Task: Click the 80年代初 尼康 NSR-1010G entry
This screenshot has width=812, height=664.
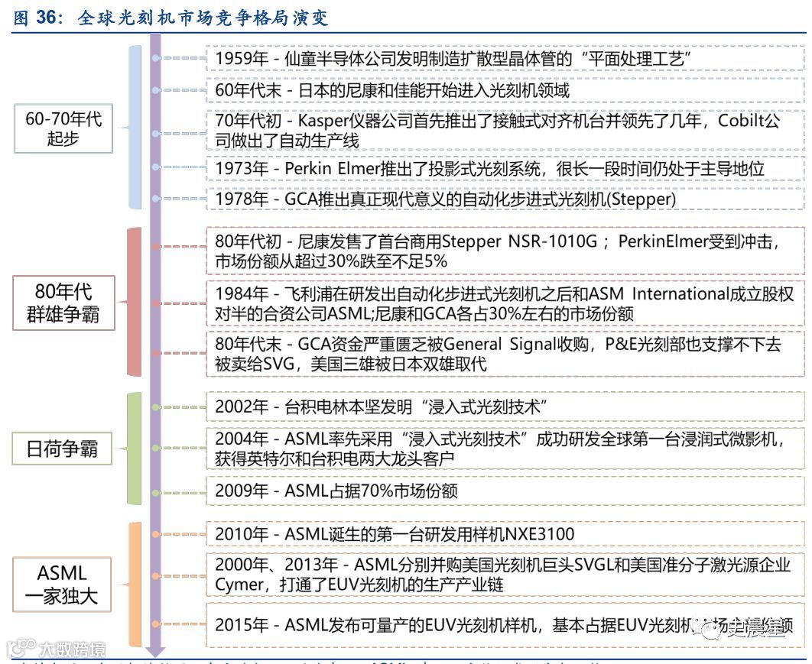Action: click(505, 251)
